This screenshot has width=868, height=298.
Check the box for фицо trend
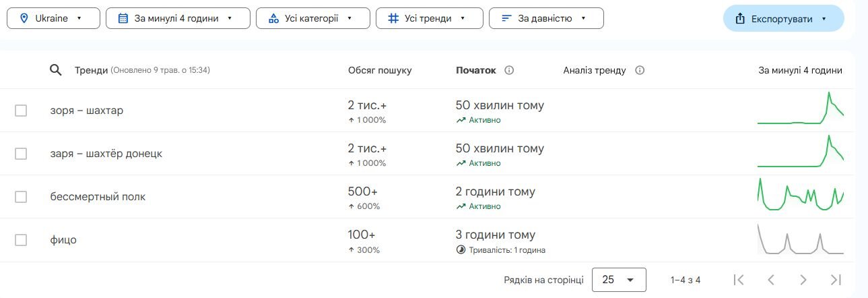coord(21,240)
